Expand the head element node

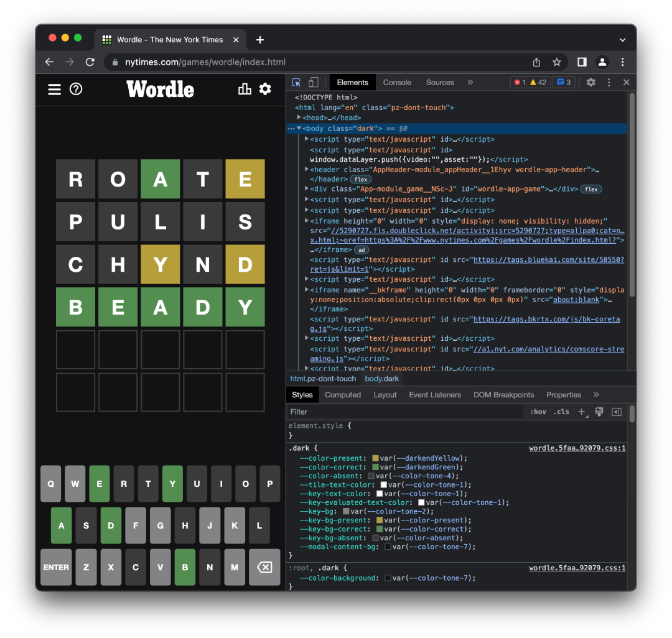[x=299, y=118]
